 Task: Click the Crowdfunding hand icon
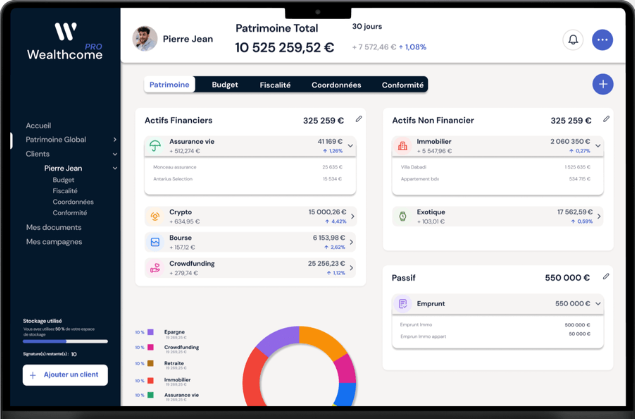(155, 268)
